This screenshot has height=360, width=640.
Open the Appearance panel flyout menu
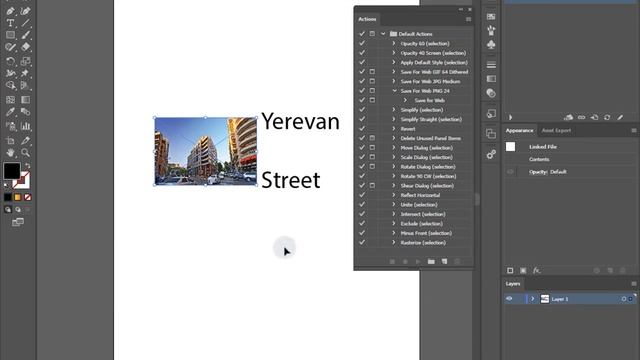point(634,131)
